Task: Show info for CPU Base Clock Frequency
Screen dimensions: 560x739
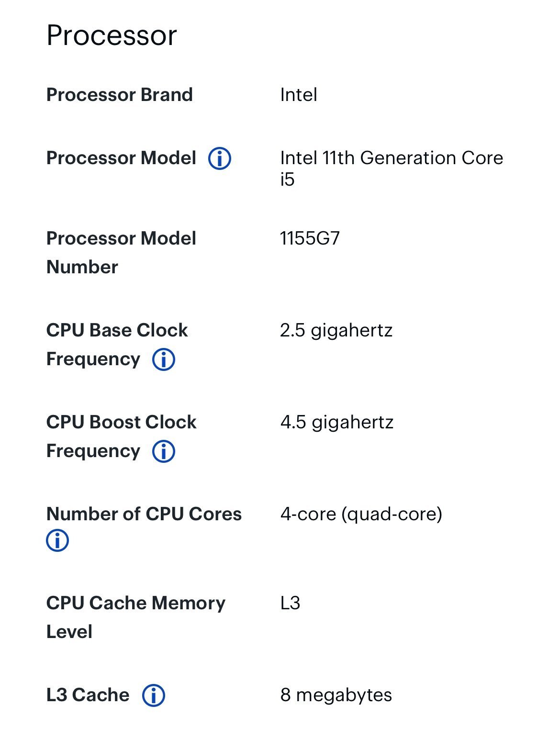Action: (x=164, y=359)
